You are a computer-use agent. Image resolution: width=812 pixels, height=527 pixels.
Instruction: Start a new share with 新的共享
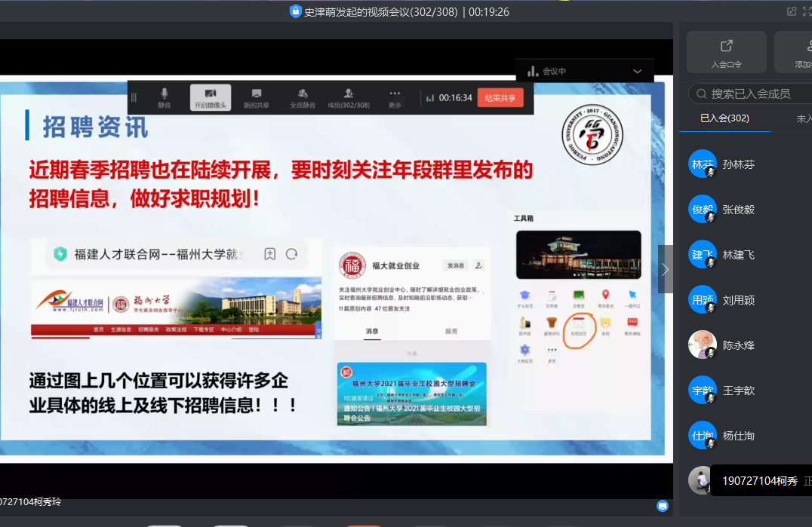(257, 97)
